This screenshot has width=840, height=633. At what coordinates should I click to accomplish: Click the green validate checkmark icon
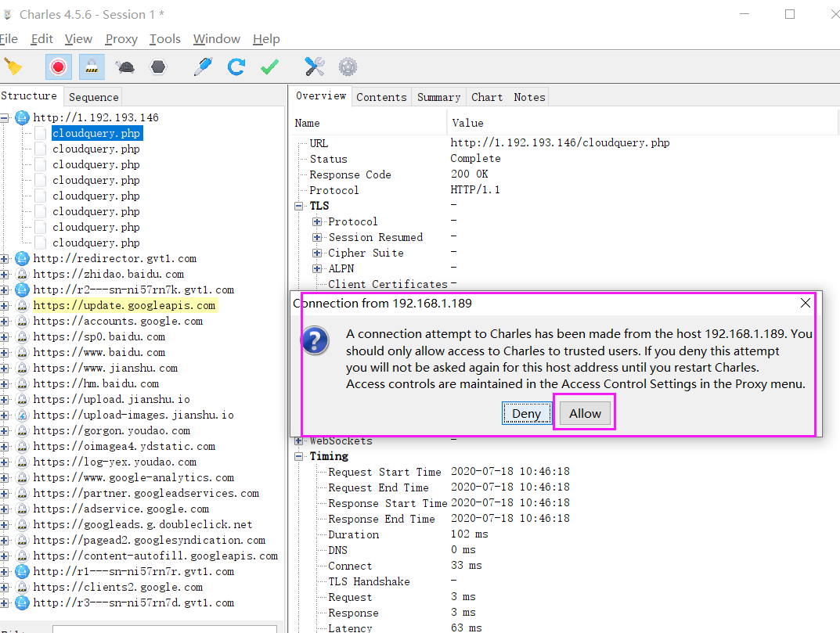[x=269, y=67]
